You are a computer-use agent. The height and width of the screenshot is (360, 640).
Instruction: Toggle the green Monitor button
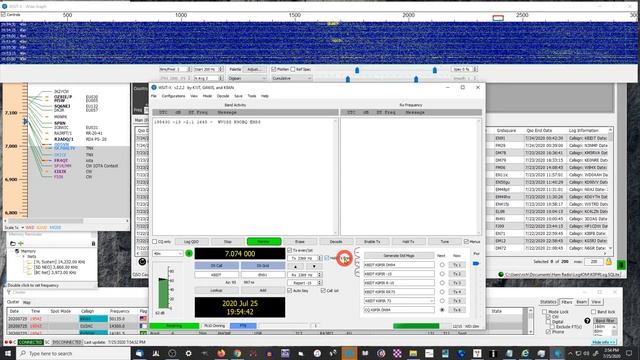[x=264, y=242]
